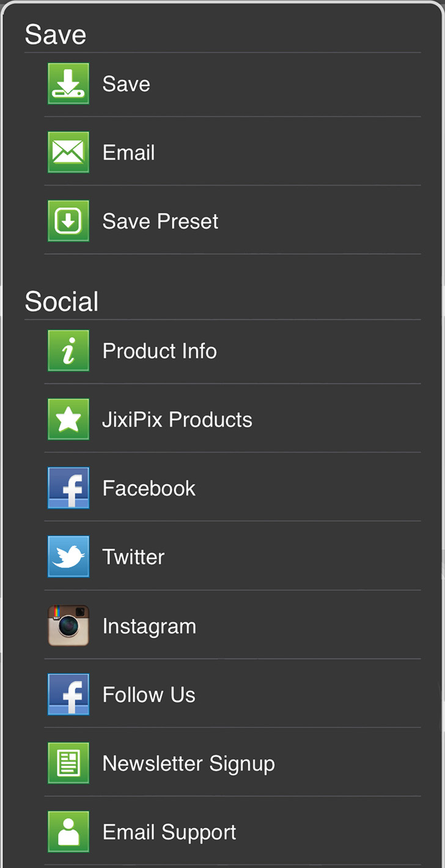Open the Newsletter Signup link
The height and width of the screenshot is (868, 445).
pos(188,763)
